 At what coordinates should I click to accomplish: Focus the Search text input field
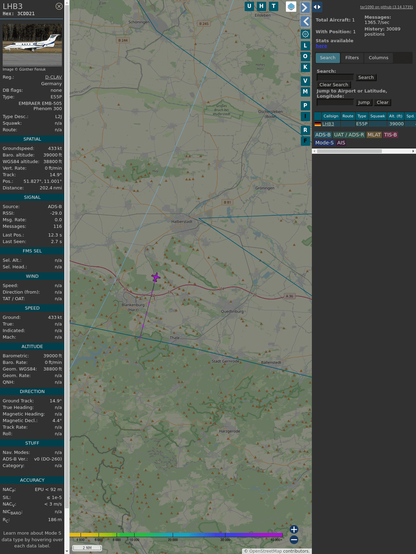coord(335,77)
